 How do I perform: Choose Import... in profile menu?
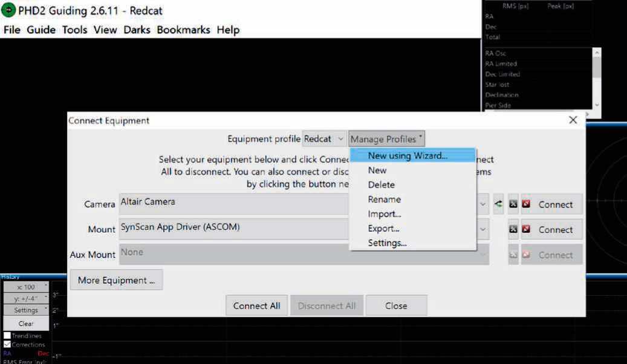pyautogui.click(x=413, y=213)
